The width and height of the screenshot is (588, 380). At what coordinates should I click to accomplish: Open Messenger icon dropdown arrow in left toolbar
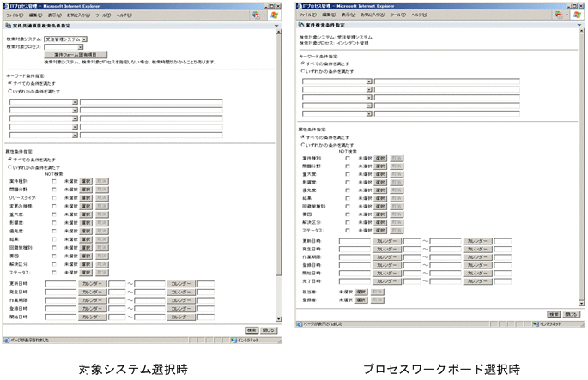point(264,15)
